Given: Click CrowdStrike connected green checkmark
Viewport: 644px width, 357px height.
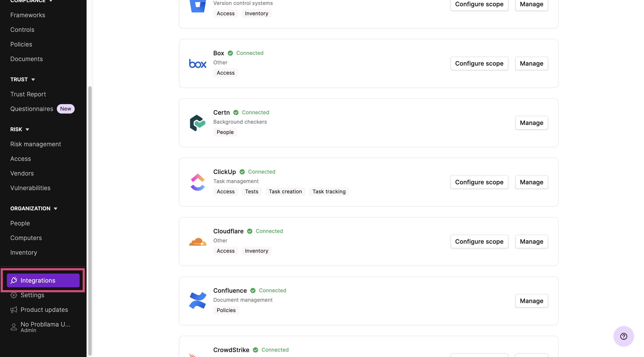Looking at the screenshot, I should click(x=255, y=350).
